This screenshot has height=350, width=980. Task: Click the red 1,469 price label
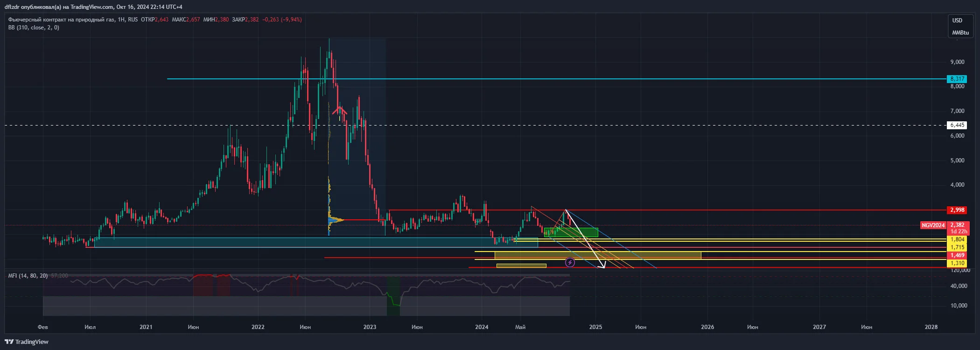[x=957, y=255]
